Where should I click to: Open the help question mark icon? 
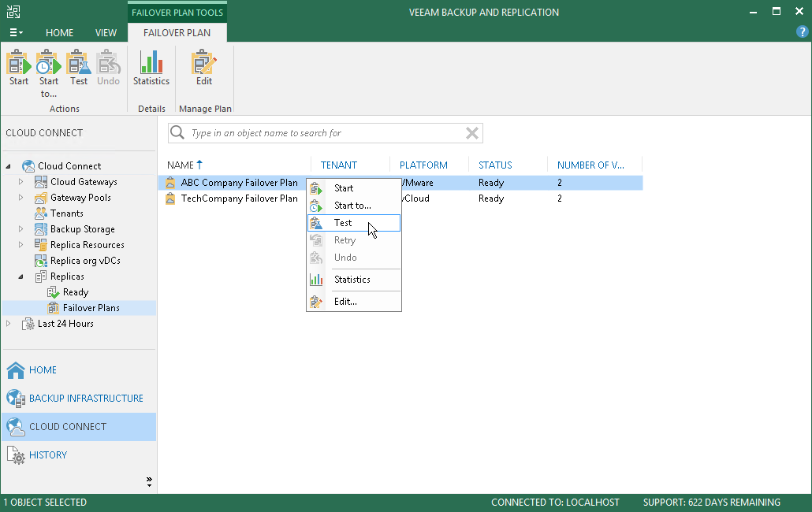tap(802, 32)
